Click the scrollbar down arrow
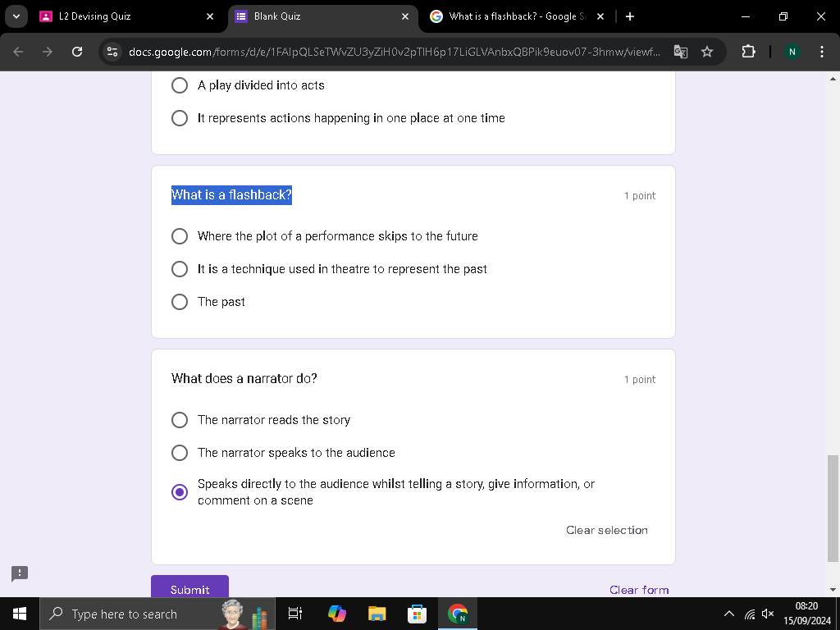The height and width of the screenshot is (630, 840). (833, 590)
